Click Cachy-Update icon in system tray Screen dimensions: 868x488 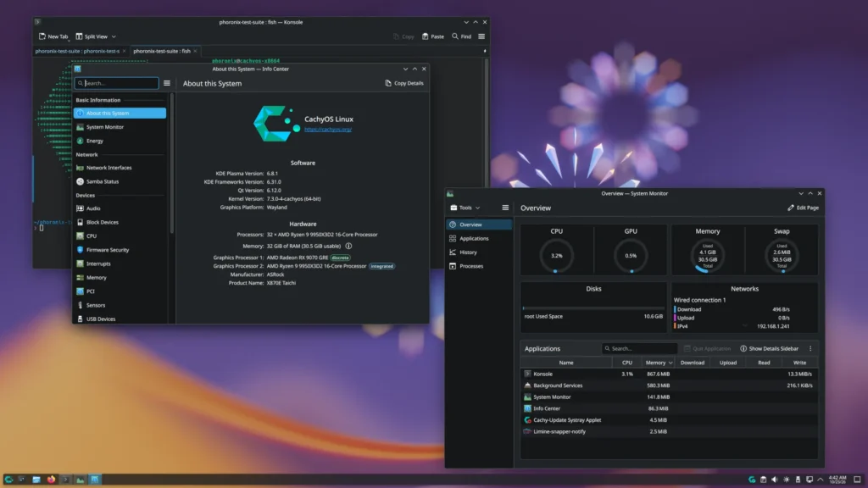(752, 480)
